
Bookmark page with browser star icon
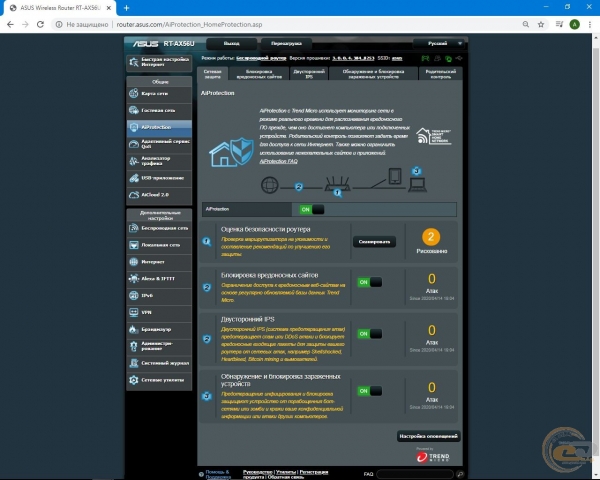pos(541,24)
